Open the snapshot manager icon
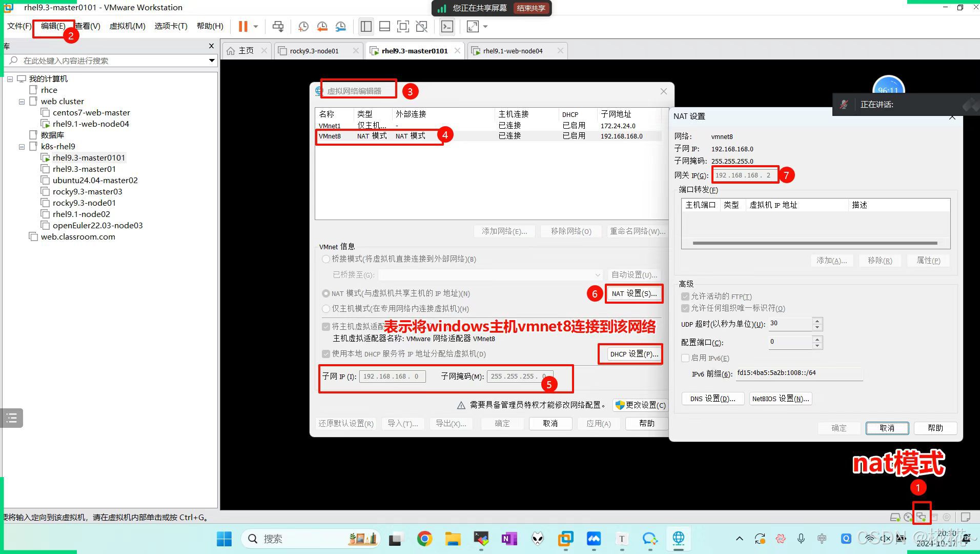This screenshot has width=980, height=554. point(341,26)
